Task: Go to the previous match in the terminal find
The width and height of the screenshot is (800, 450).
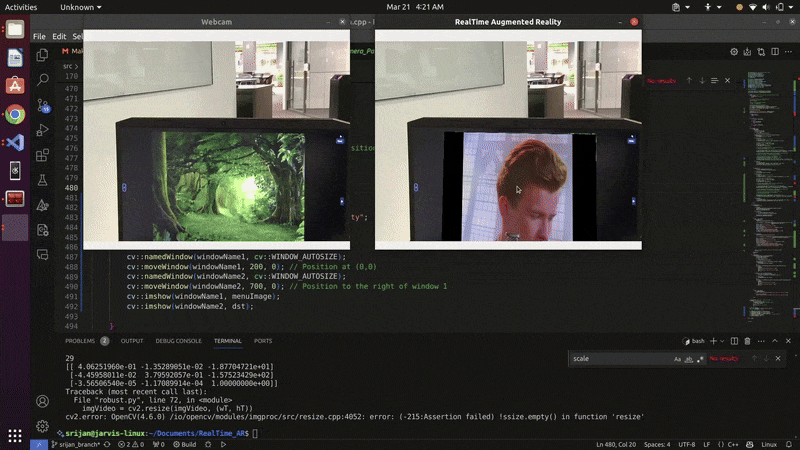Action: click(754, 359)
